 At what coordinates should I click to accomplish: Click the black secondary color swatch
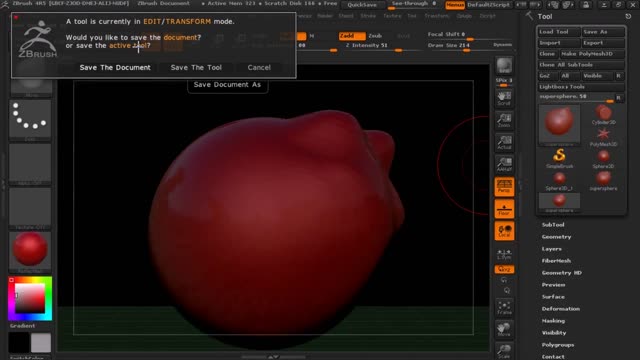coord(19,342)
